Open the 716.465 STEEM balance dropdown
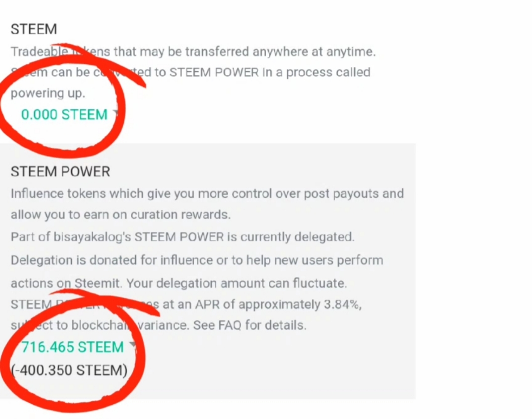532x419 pixels. point(72,347)
